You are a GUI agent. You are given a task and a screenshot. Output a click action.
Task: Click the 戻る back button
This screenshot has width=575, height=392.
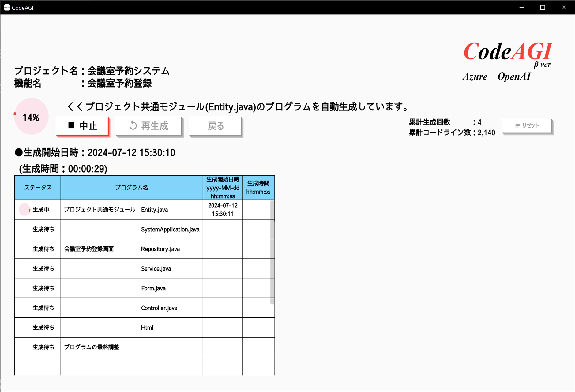(x=216, y=126)
